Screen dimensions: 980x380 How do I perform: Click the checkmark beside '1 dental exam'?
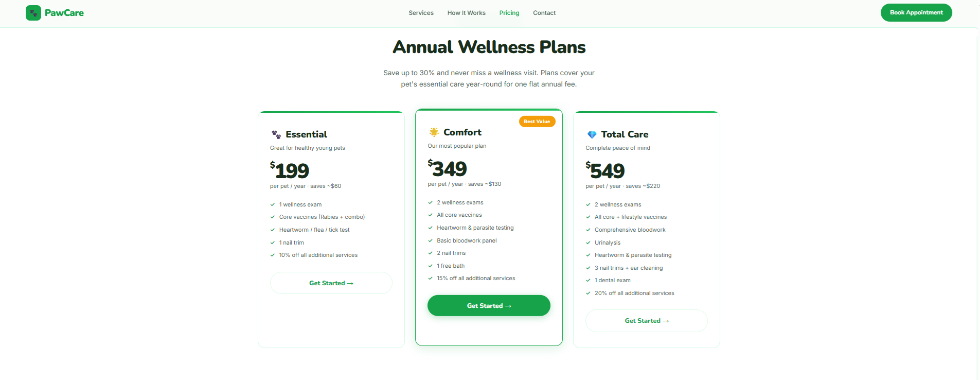coord(589,280)
